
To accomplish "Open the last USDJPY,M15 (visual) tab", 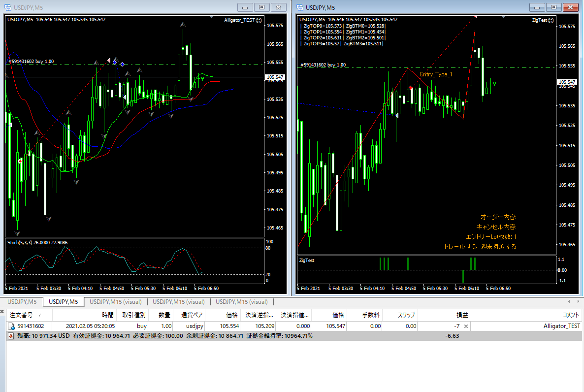I will click(241, 302).
